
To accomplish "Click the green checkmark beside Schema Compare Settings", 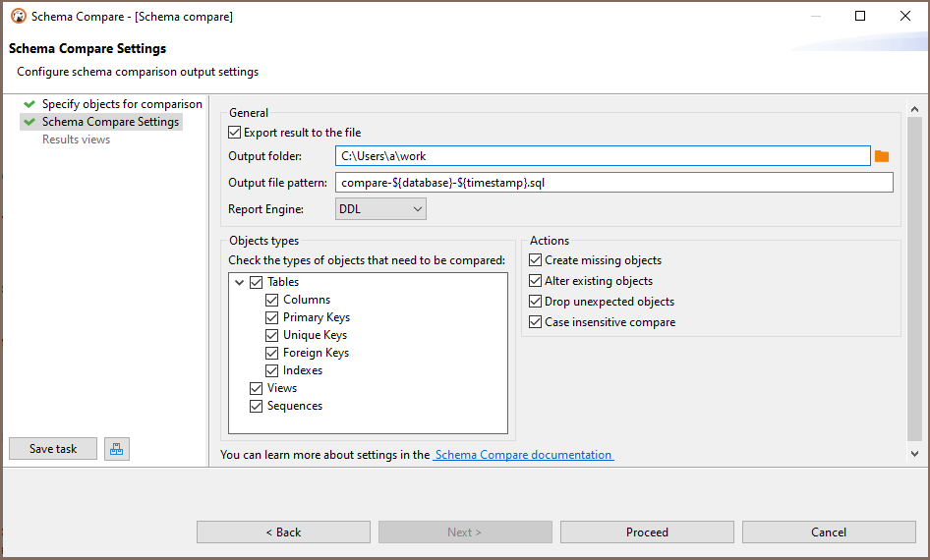I will (29, 122).
